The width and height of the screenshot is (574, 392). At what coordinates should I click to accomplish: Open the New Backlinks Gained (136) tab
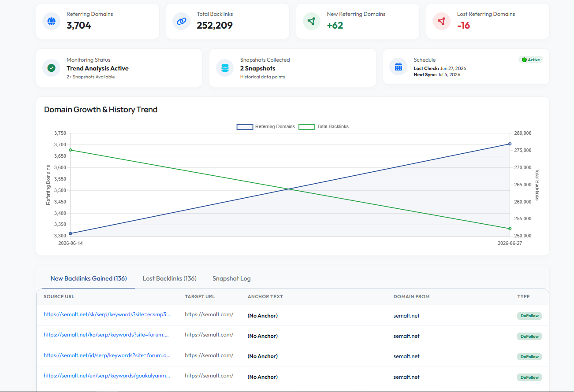89,278
